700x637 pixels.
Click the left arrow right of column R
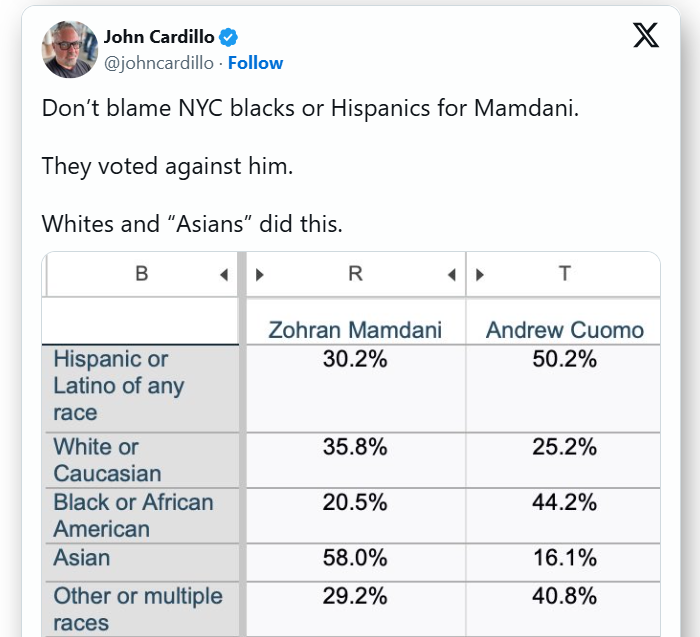coord(451,274)
